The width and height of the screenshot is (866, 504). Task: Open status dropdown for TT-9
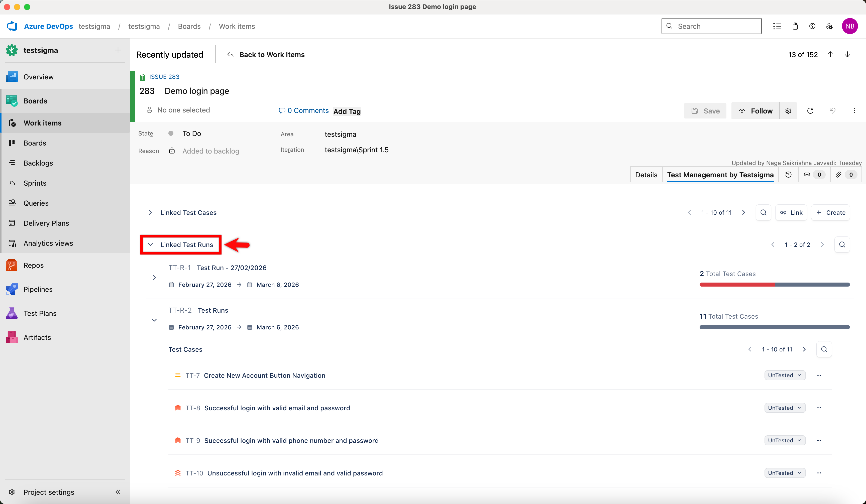[785, 440]
